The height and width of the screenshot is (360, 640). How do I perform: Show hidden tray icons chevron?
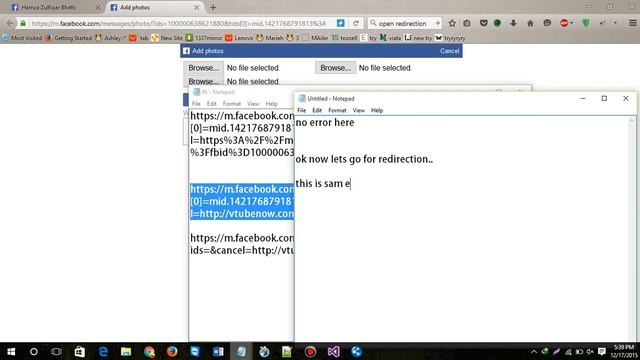point(533,351)
